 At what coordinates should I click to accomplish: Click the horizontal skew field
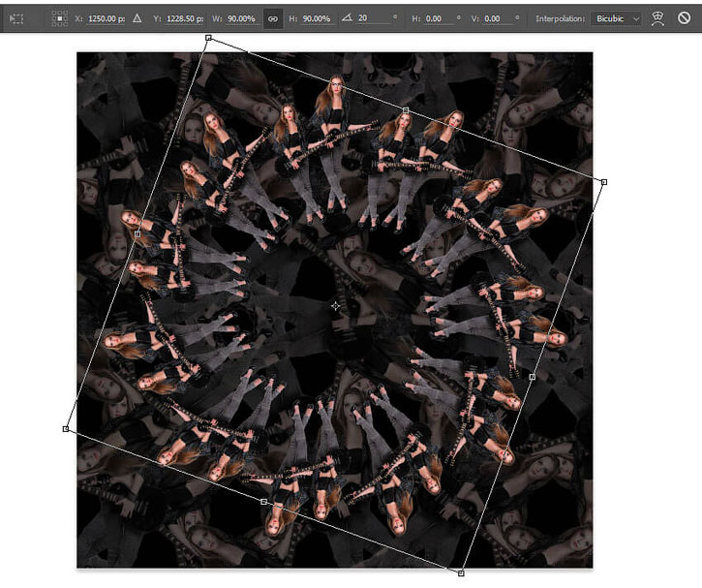tap(439, 18)
